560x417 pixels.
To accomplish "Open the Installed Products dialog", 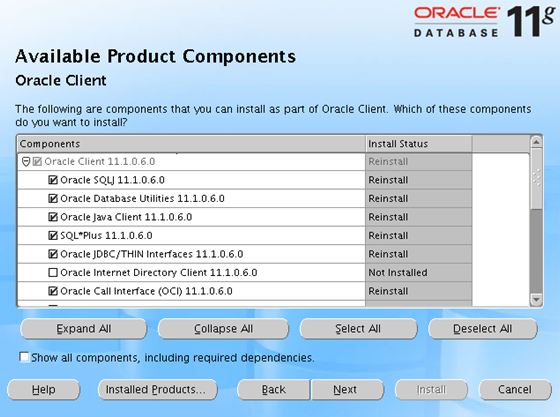I will [158, 390].
